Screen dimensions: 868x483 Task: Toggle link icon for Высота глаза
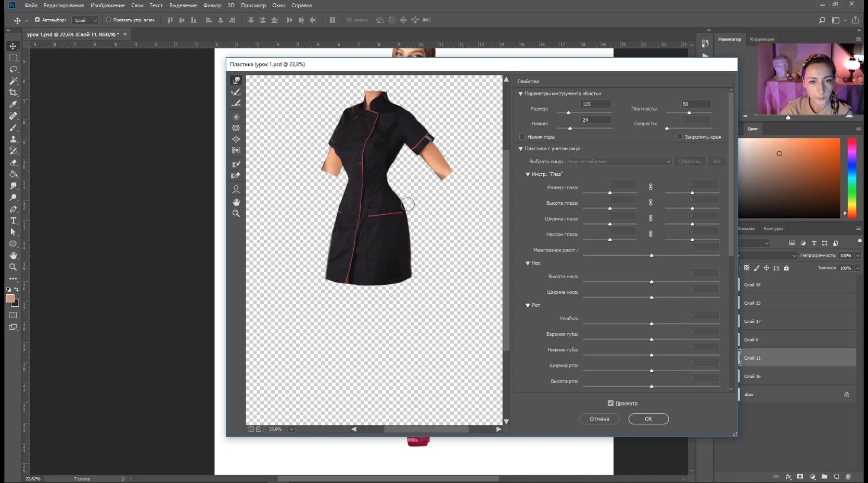click(x=650, y=202)
